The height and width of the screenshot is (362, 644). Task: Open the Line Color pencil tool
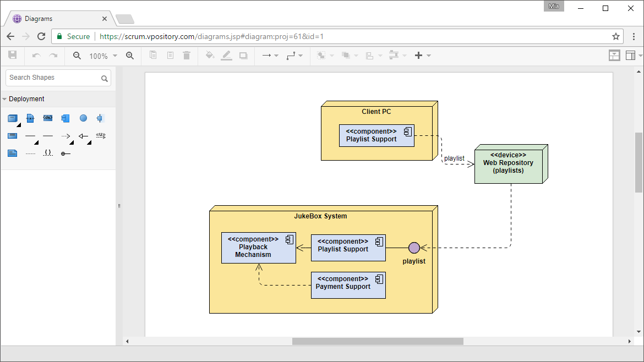click(226, 56)
